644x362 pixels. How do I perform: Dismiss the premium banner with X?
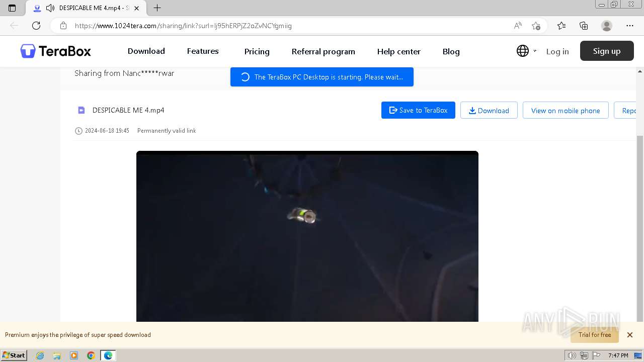[629, 335]
